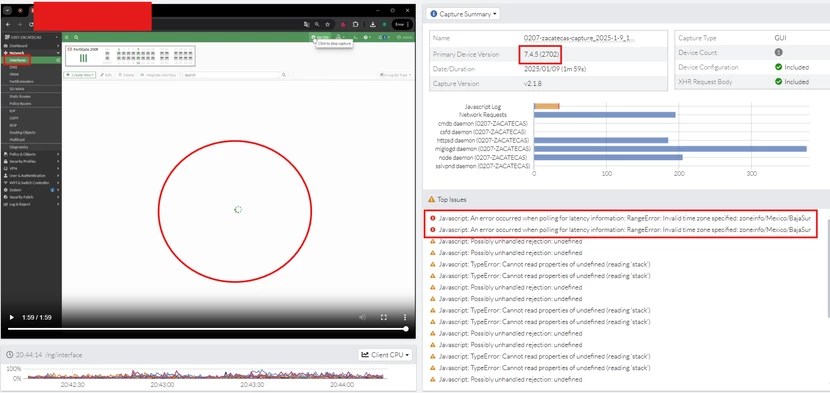This screenshot has height=393, width=830.
Task: Open Static Routes in the sidebar
Action: tap(20, 96)
